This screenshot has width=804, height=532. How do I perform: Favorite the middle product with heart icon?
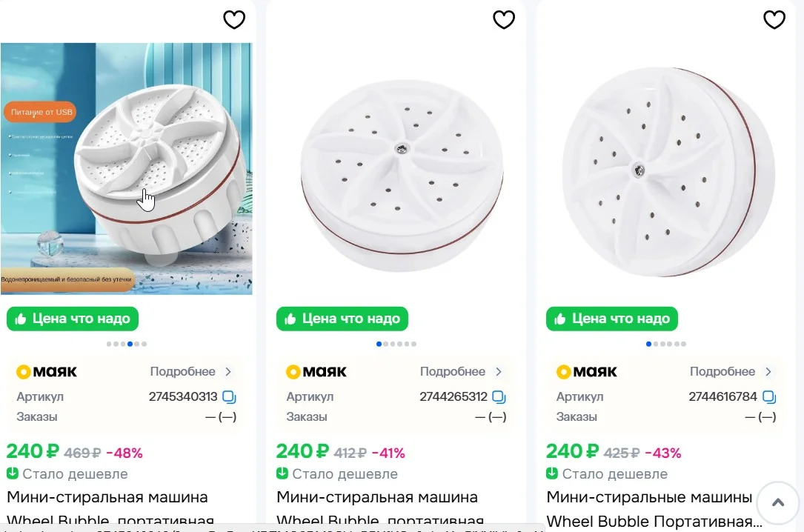(504, 20)
